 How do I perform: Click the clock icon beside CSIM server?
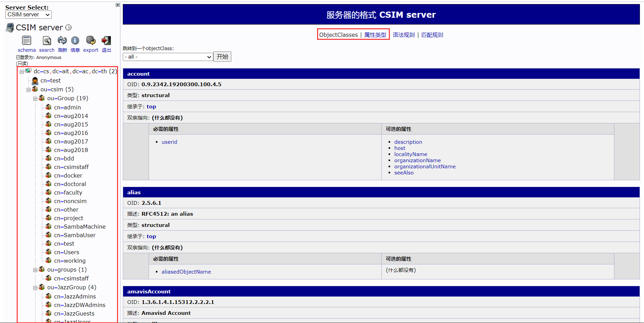pos(68,28)
